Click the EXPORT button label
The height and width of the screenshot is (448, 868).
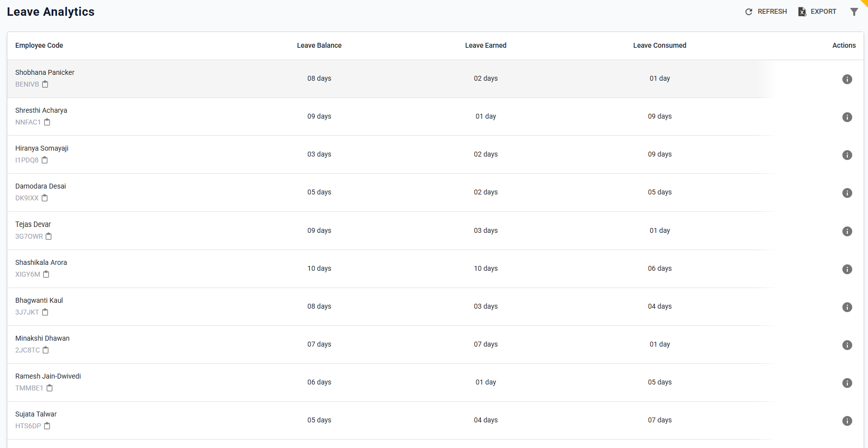(x=824, y=11)
